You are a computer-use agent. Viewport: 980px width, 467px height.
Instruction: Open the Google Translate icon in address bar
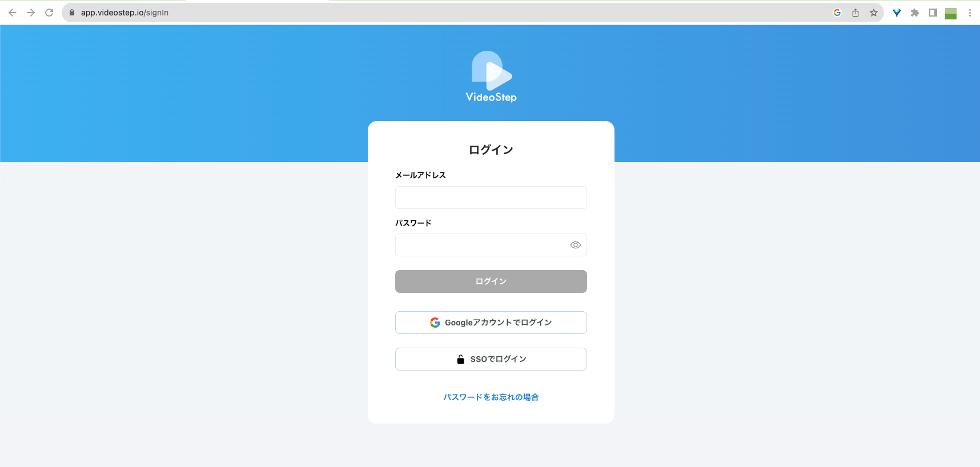click(837, 13)
